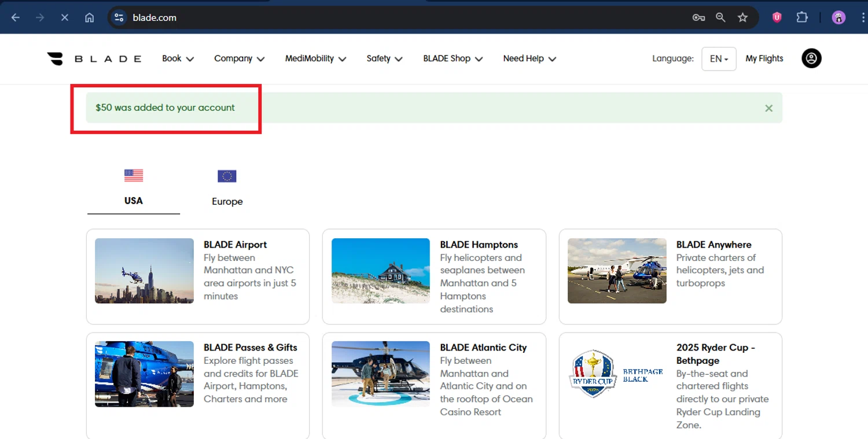Image resolution: width=868 pixels, height=439 pixels.
Task: Click the 'Language:' label
Action: 672,58
